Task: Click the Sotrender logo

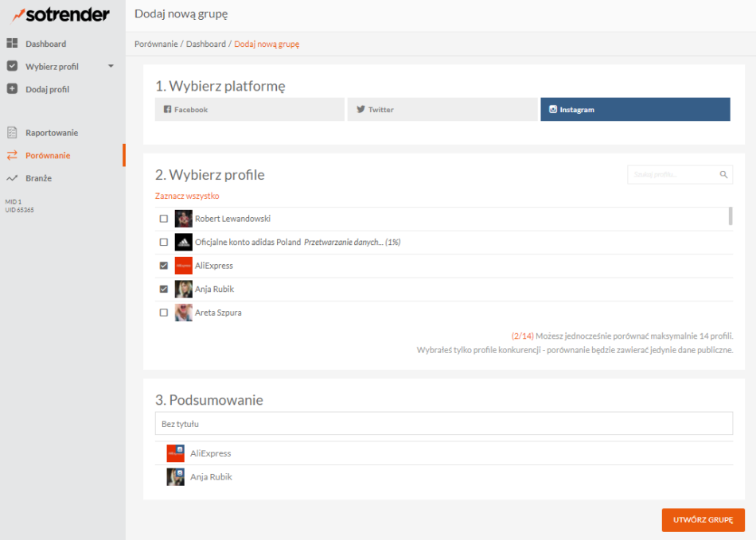Action: [x=60, y=15]
